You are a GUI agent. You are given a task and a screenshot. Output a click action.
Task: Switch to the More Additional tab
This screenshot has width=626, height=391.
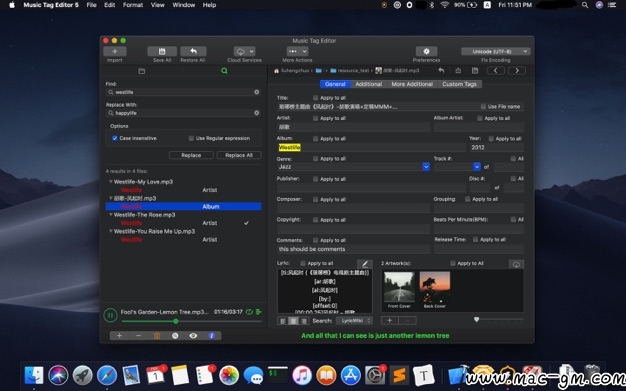coord(412,84)
